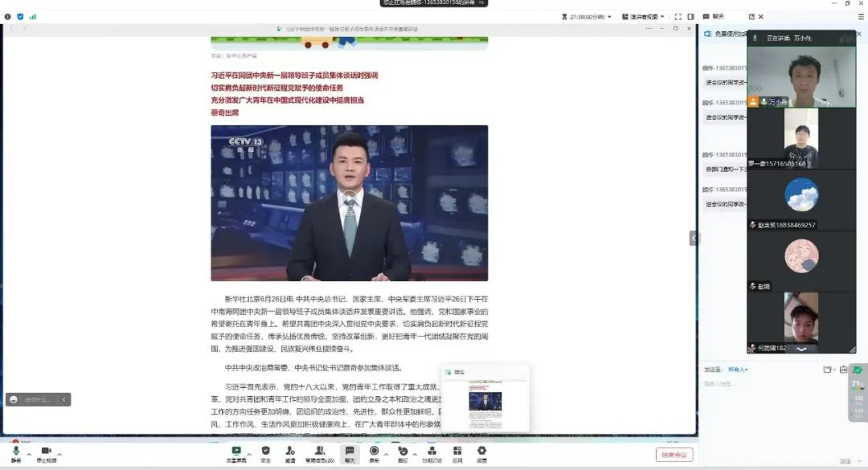Toggle camera with Stop Video (停止视频)
This screenshot has width=868, height=470.
(46, 454)
